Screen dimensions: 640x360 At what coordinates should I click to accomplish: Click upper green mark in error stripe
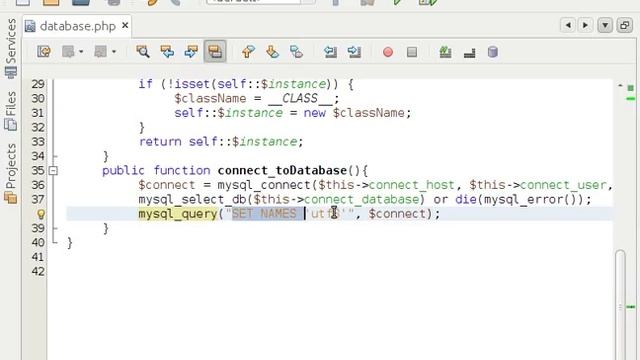pos(631,99)
